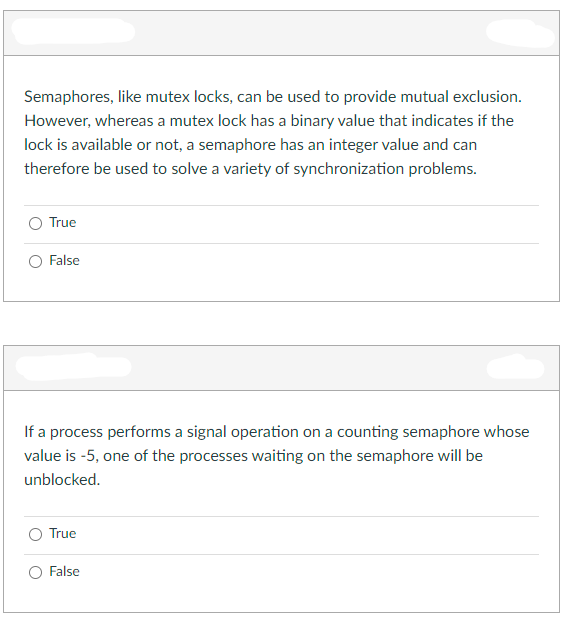Click the paragraph starting 'If a process performs'
This screenshot has height=634, width=566.
(x=277, y=456)
